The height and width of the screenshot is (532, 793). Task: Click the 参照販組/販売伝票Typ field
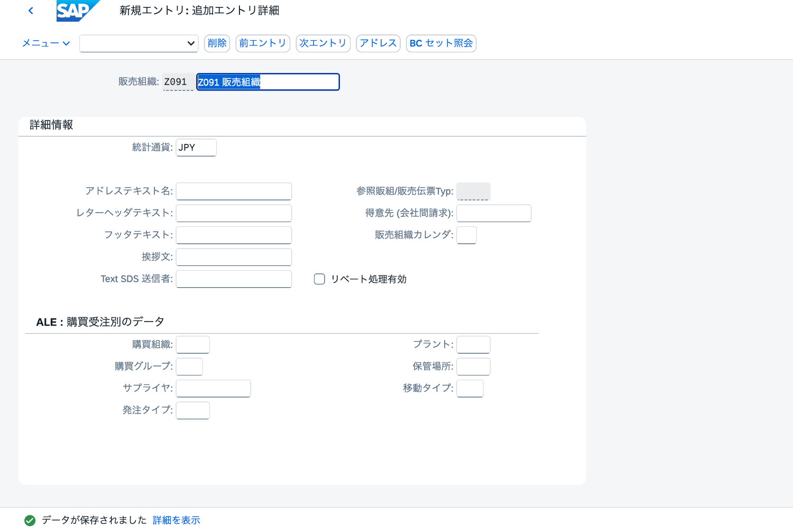point(473,191)
